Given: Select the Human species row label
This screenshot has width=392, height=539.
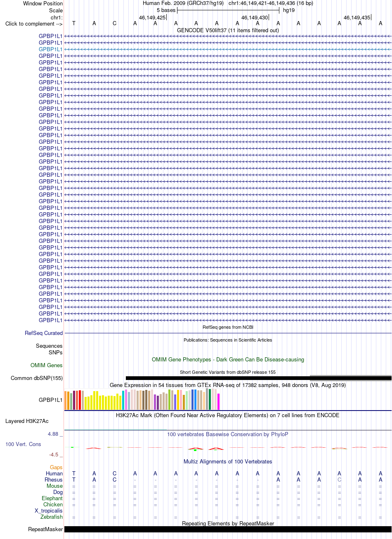Looking at the screenshot, I should 54,473.
